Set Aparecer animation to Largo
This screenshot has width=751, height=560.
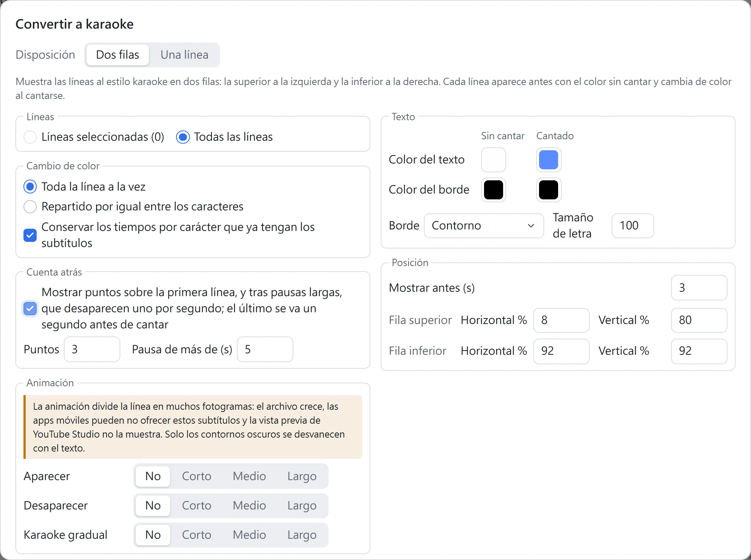click(302, 476)
